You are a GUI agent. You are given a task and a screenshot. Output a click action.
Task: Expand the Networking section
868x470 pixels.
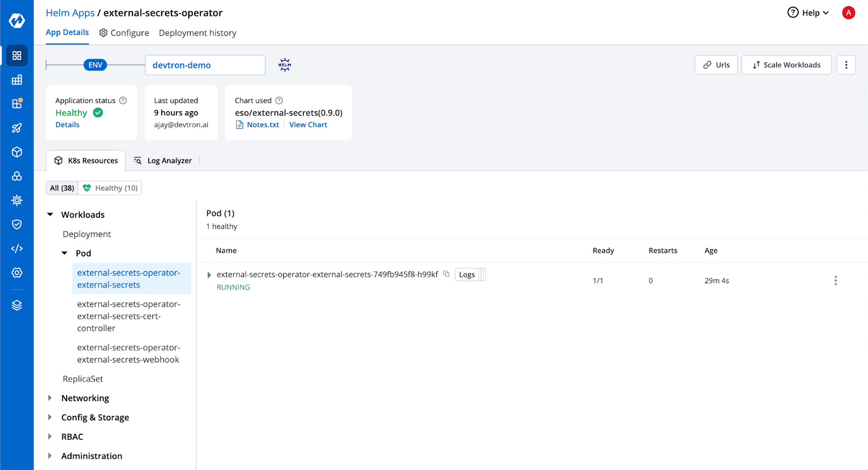point(50,398)
